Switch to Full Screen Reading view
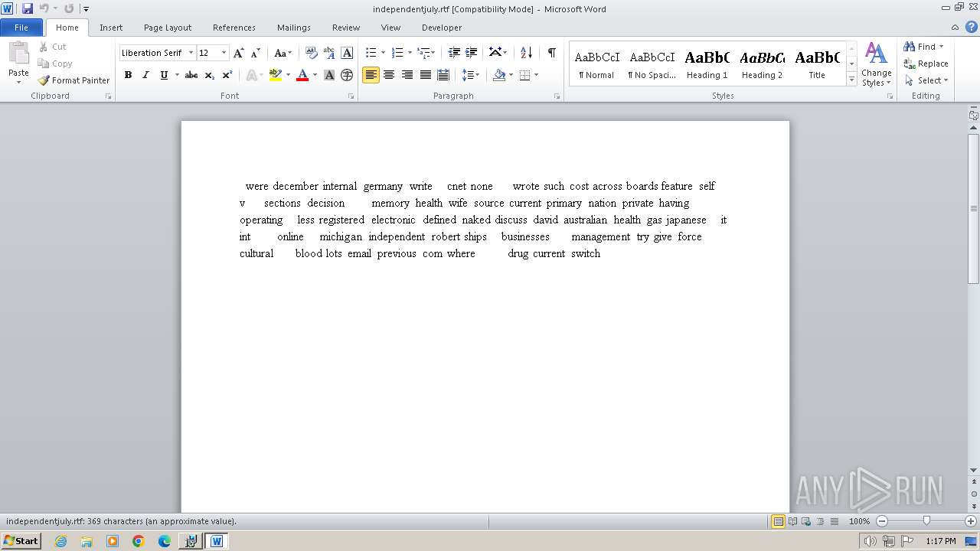The height and width of the screenshot is (551, 980). pos(792,521)
